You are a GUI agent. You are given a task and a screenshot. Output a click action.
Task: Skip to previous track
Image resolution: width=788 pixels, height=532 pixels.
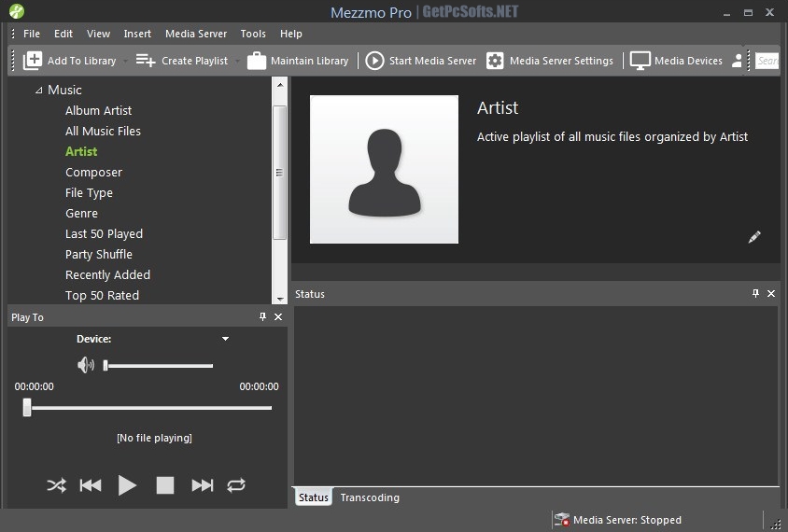click(x=91, y=485)
